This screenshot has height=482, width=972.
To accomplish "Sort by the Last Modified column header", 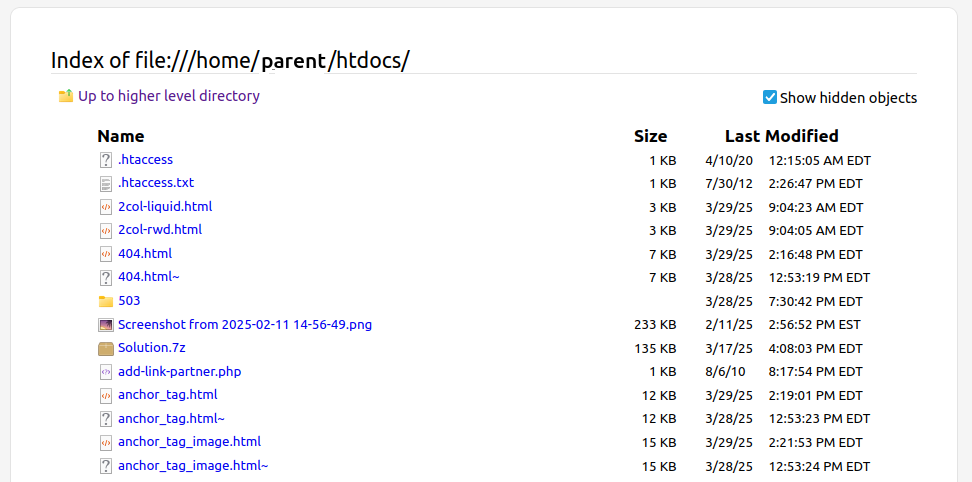I will 782,136.
